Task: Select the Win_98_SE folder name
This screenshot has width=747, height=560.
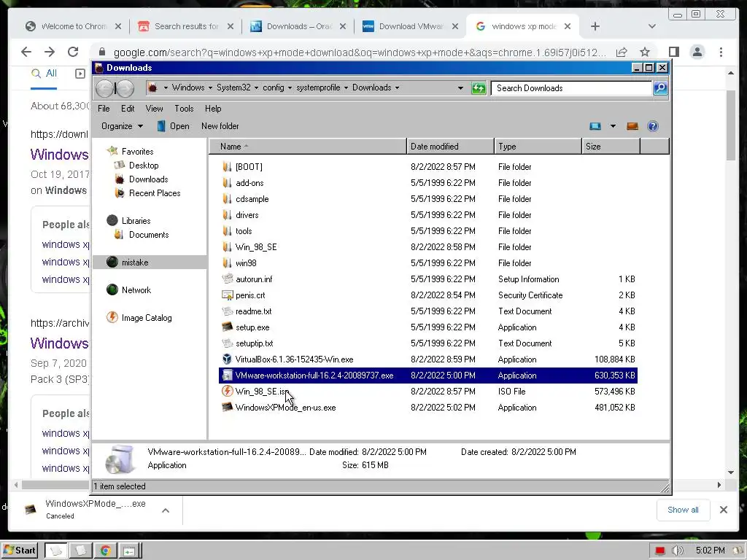Action: click(256, 247)
